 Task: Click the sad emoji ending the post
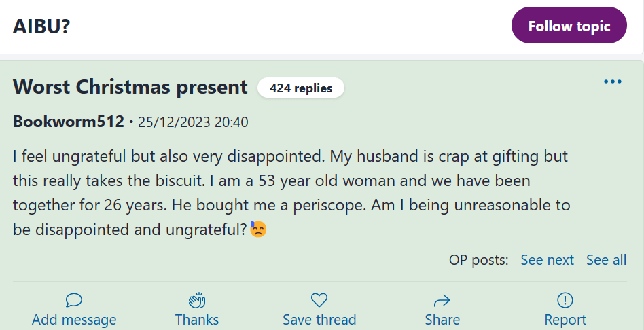pyautogui.click(x=258, y=230)
